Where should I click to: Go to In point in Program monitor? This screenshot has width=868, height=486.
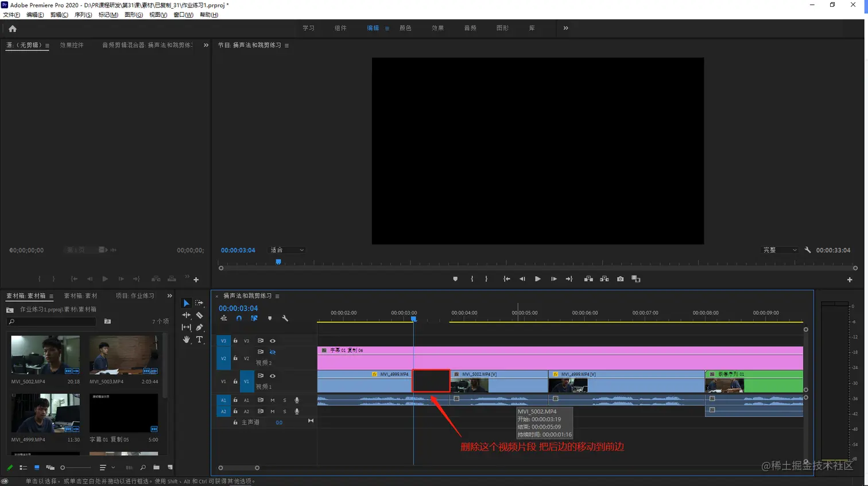tap(506, 279)
